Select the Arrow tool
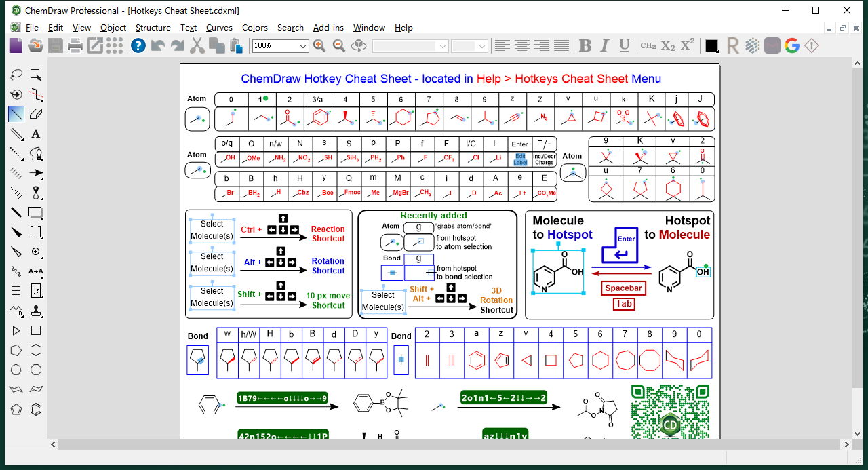The width and height of the screenshot is (868, 470). click(x=36, y=173)
